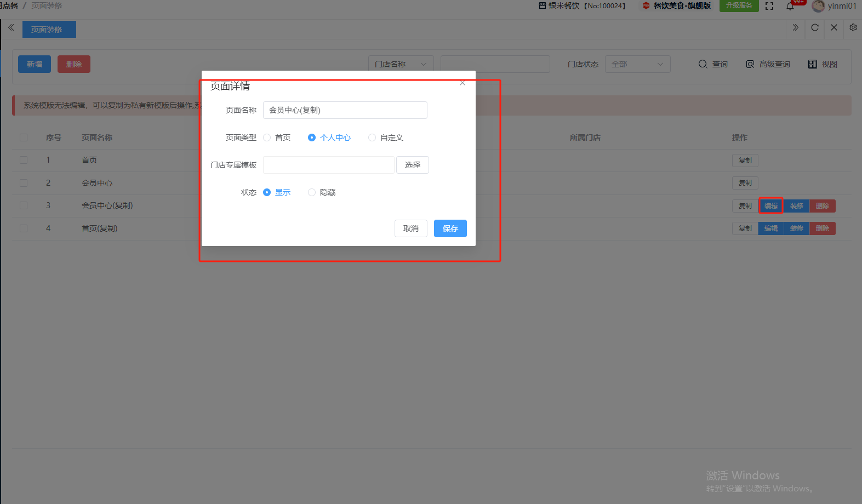
Task: Click the 查询 search icon button
Action: pos(713,64)
